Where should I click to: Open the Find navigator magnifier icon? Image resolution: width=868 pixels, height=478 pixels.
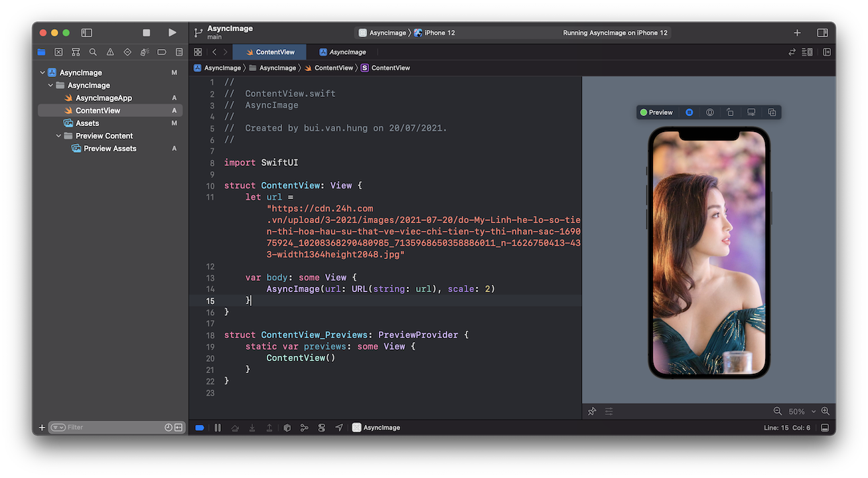pos(93,52)
